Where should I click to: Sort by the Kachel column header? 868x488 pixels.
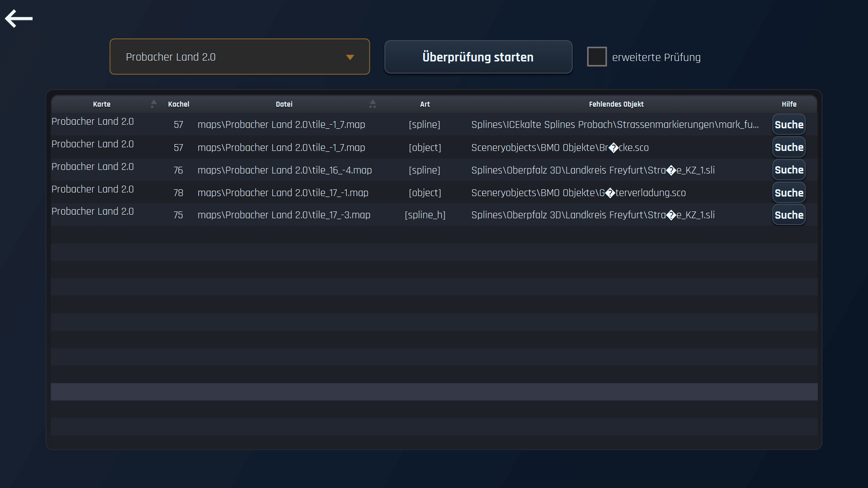pyautogui.click(x=179, y=104)
